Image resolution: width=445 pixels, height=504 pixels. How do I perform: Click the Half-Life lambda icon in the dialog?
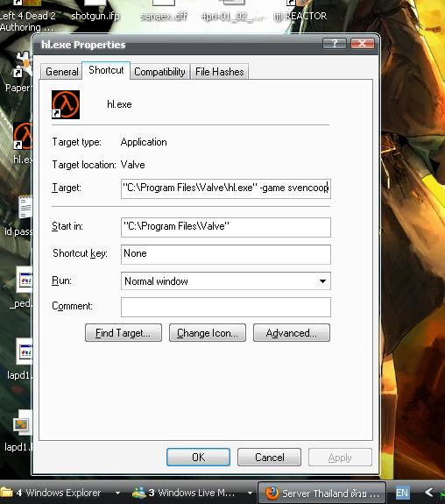(x=66, y=104)
